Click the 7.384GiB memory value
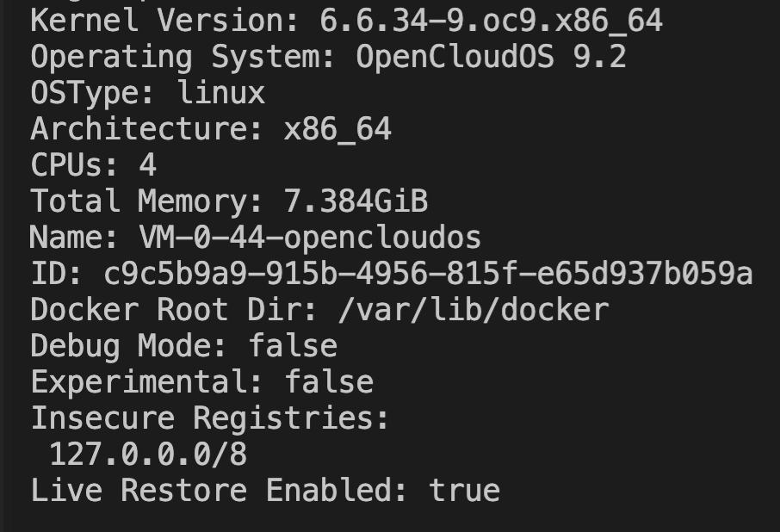The width and height of the screenshot is (780, 532). click(x=355, y=201)
